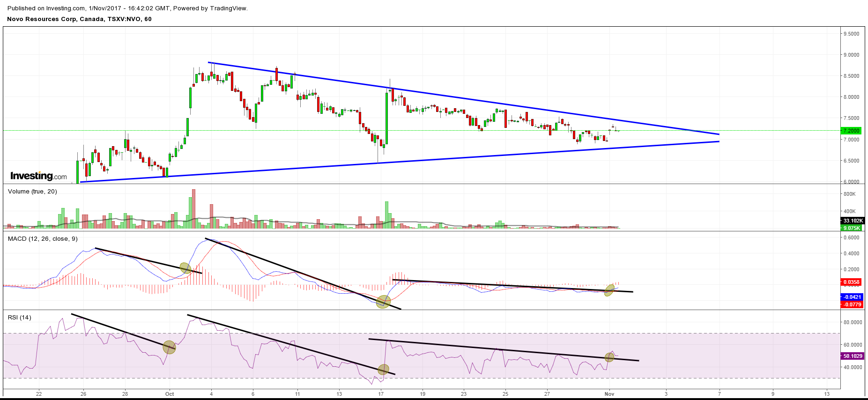868x400 pixels.
Task: Click the 33.102K volume value tag
Action: [853, 221]
